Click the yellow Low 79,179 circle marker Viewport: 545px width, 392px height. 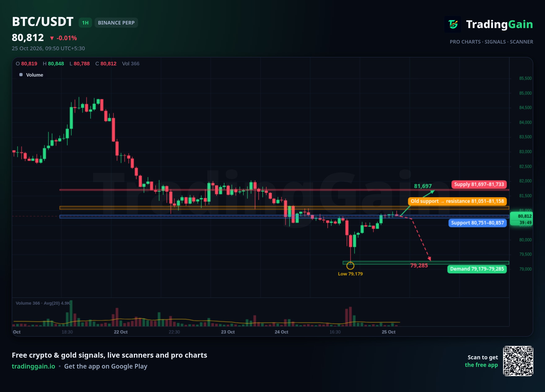[x=350, y=266]
